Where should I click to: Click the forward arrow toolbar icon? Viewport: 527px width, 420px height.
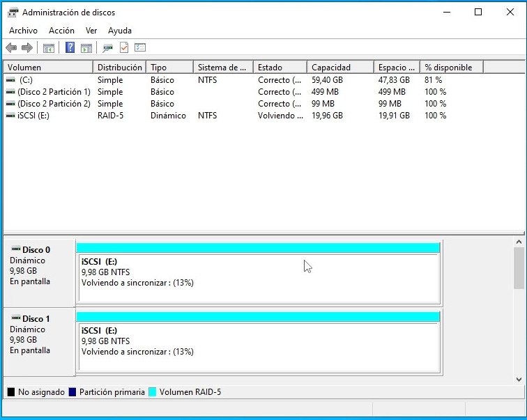[27, 48]
